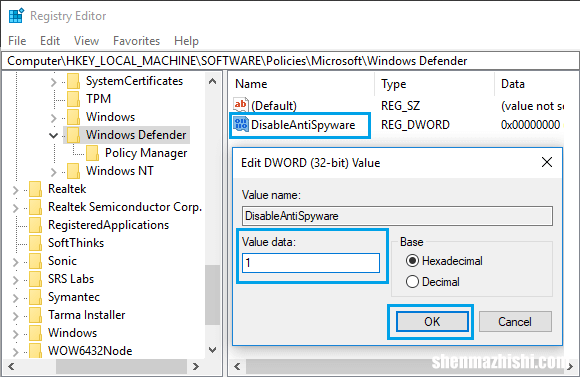Select the RegisteredApplications tree item label

(x=108, y=225)
